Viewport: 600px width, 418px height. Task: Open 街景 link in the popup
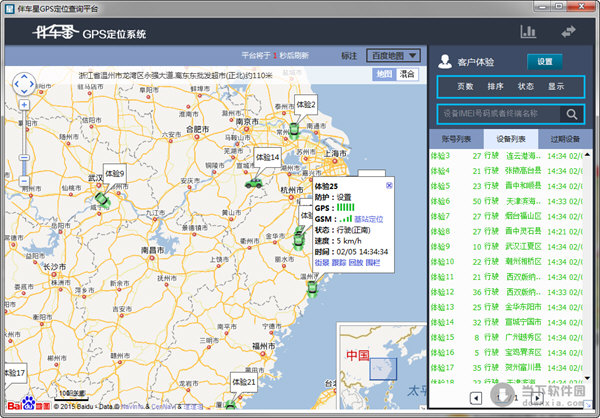322,263
